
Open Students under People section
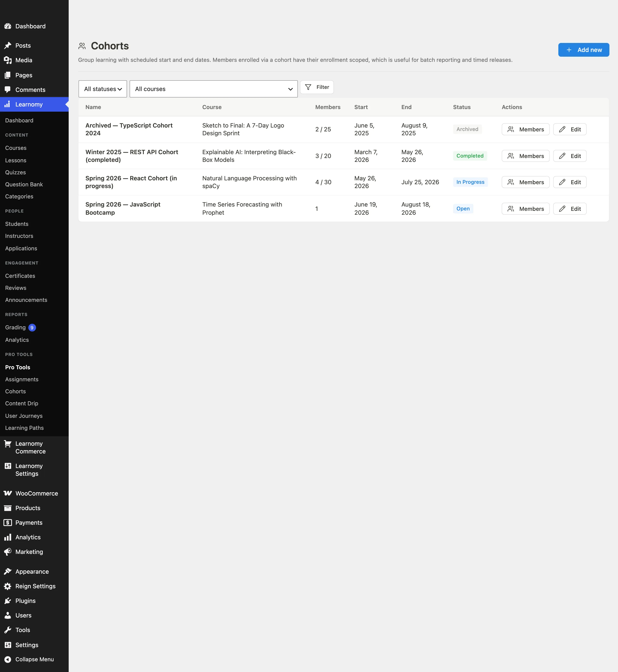pyautogui.click(x=17, y=224)
